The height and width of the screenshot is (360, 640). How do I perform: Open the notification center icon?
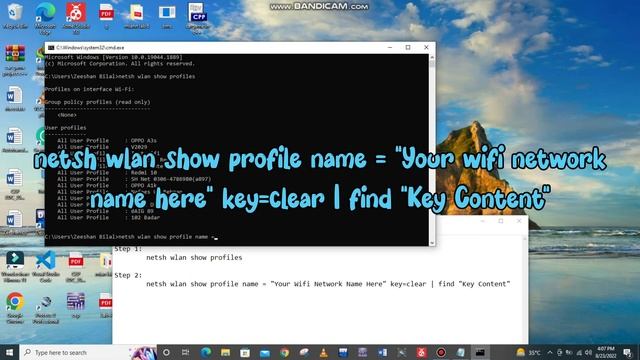[x=628, y=352]
